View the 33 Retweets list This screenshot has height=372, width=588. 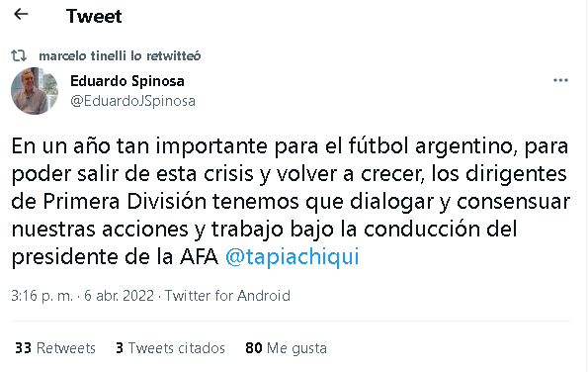(x=55, y=348)
